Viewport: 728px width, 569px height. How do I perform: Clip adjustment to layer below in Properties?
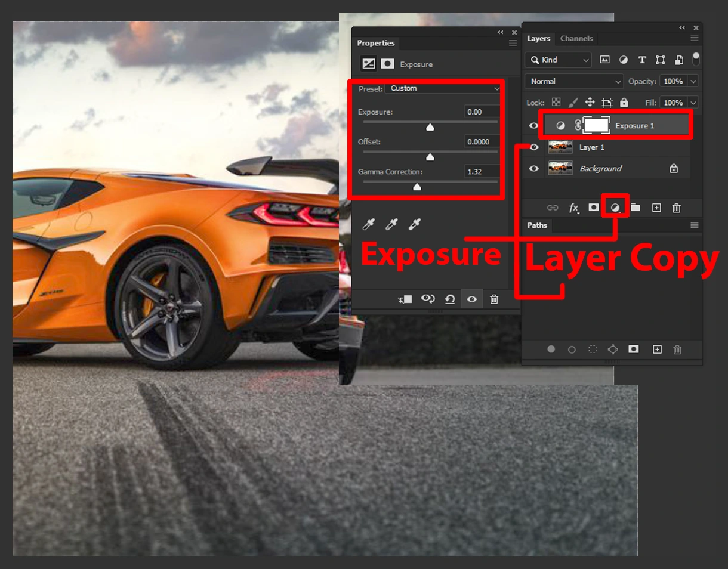pyautogui.click(x=405, y=299)
